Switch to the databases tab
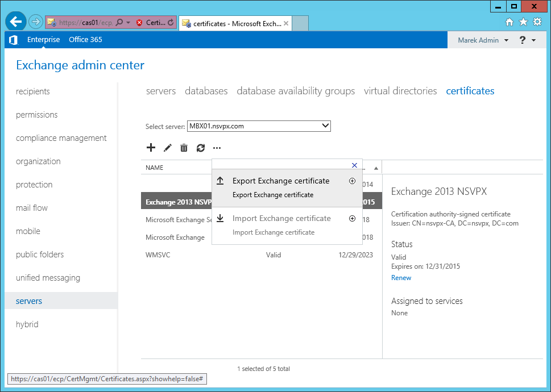The width and height of the screenshot is (551, 392). [206, 91]
